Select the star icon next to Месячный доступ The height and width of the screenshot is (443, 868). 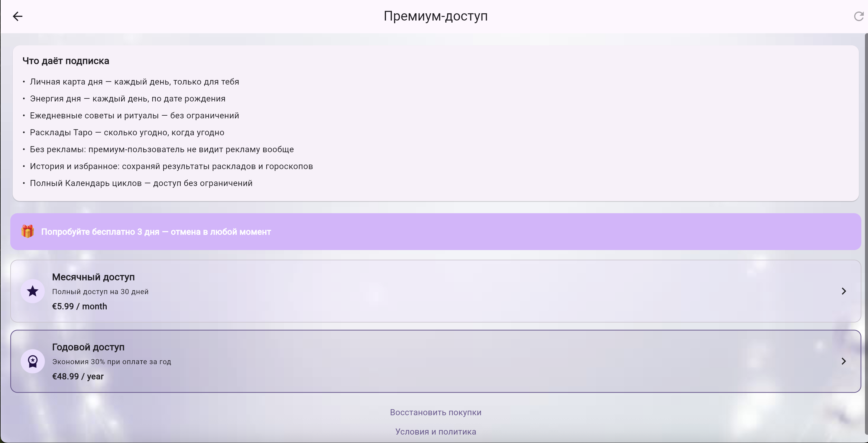tap(32, 291)
